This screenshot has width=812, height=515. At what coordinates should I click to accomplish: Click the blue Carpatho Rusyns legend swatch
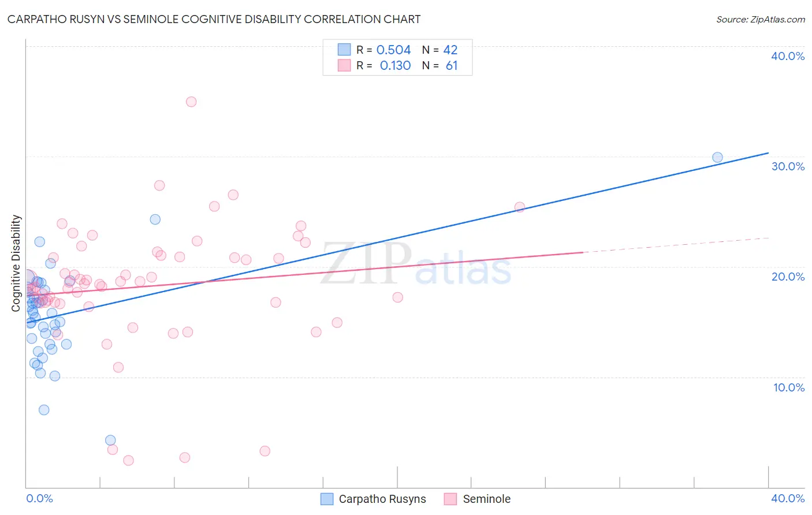[327, 499]
